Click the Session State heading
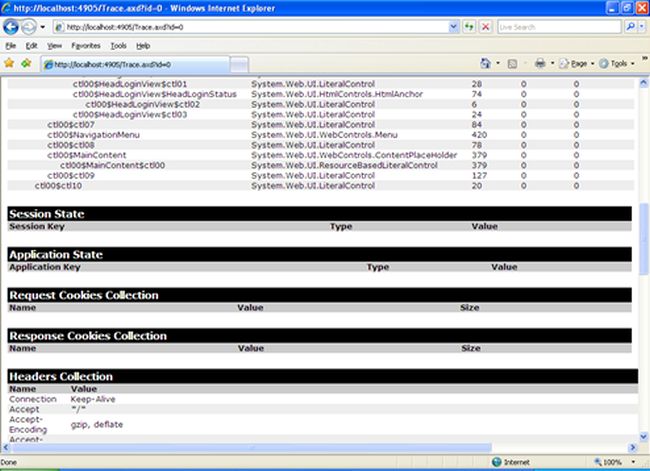650x471 pixels. click(x=47, y=214)
